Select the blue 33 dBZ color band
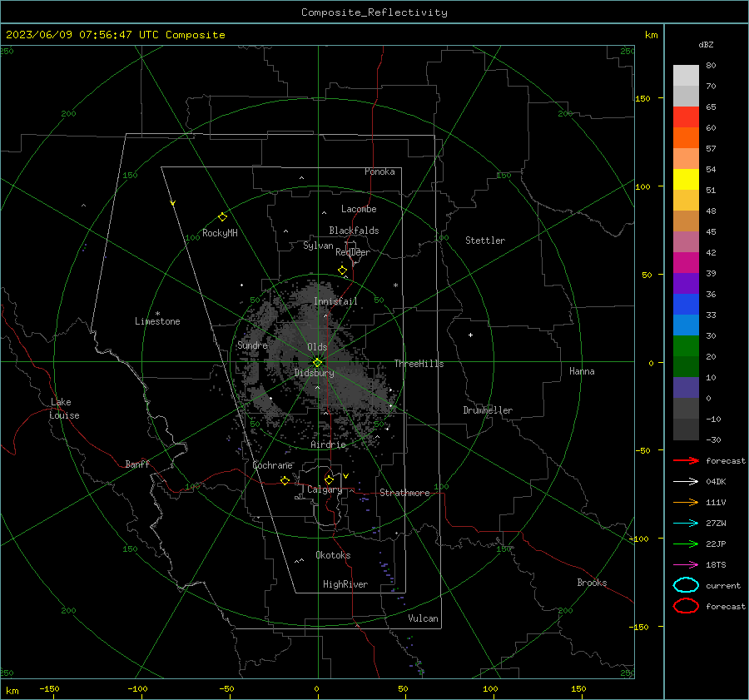This screenshot has width=749, height=700. 686,304
